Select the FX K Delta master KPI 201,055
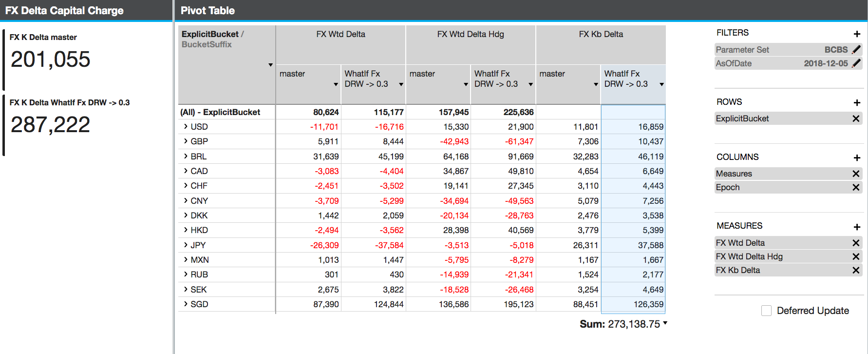868x354 pixels. tap(51, 59)
